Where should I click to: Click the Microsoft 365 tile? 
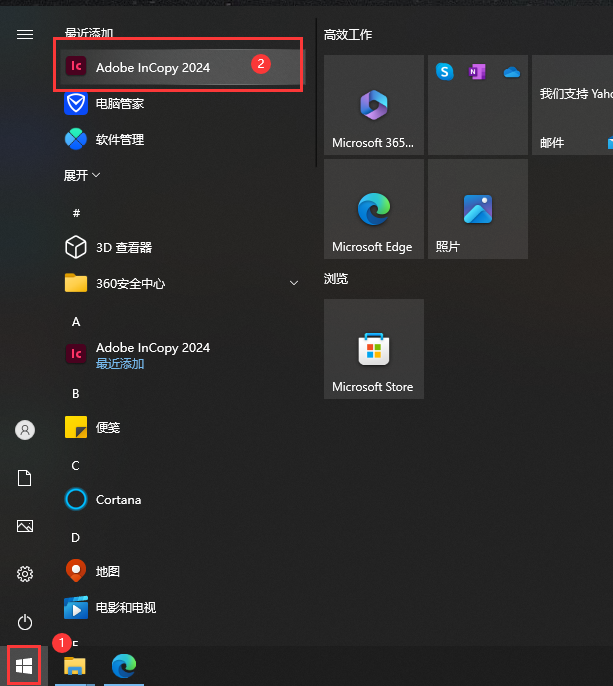click(x=373, y=105)
